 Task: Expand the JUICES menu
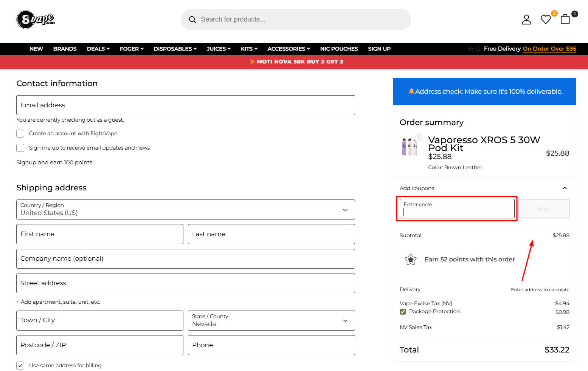(x=219, y=49)
